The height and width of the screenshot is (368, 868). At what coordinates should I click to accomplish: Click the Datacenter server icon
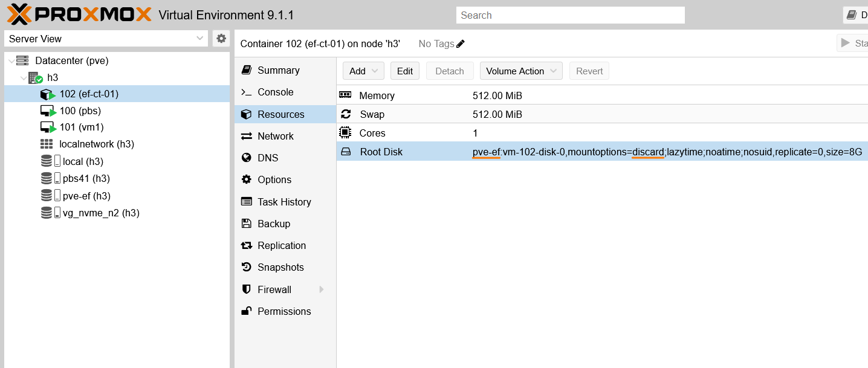click(23, 60)
